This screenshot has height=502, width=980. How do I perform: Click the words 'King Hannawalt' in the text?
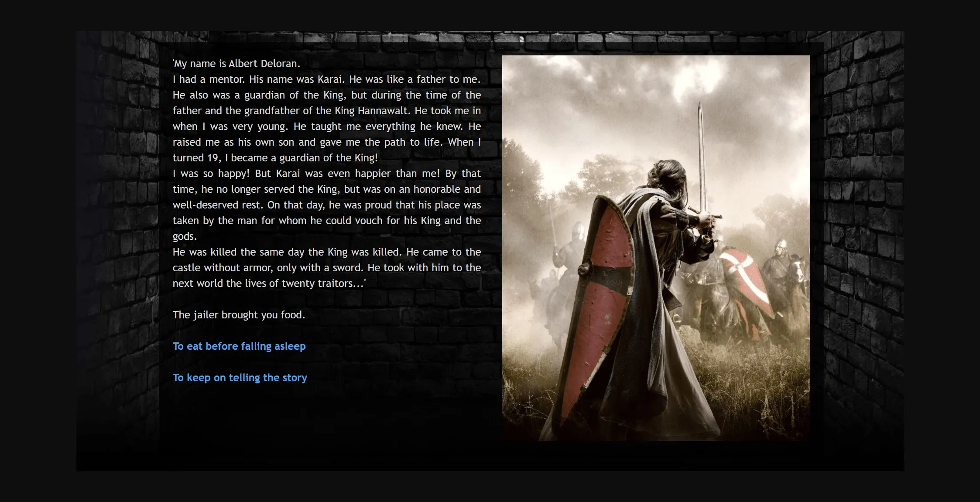tap(372, 111)
